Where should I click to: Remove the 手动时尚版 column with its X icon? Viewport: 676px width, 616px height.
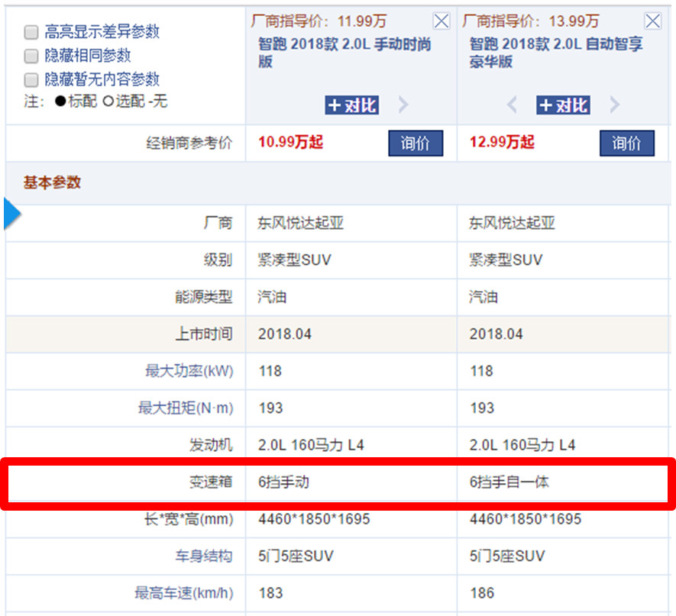point(441,21)
